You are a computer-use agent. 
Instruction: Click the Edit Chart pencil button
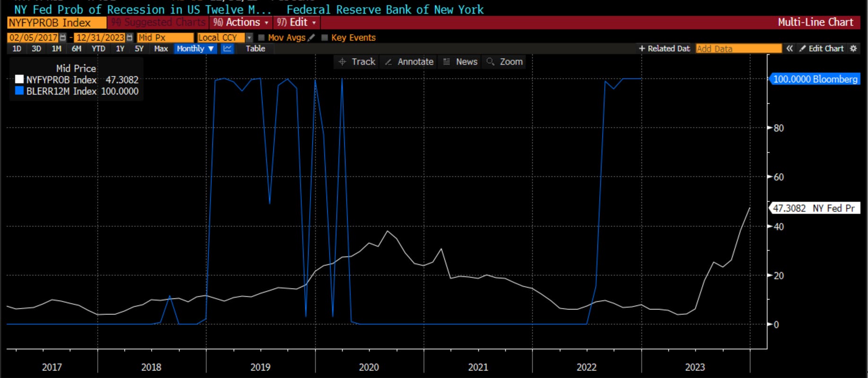(822, 48)
